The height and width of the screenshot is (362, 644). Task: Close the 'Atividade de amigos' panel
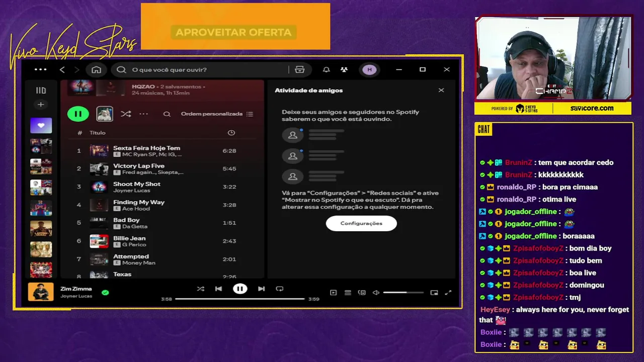(441, 90)
